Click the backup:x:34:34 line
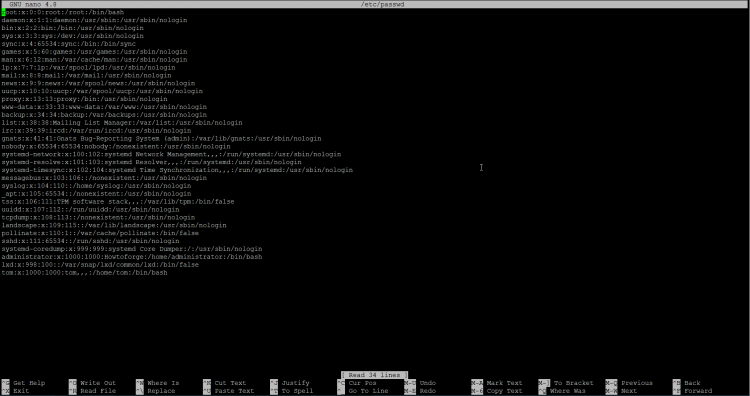 104,115
